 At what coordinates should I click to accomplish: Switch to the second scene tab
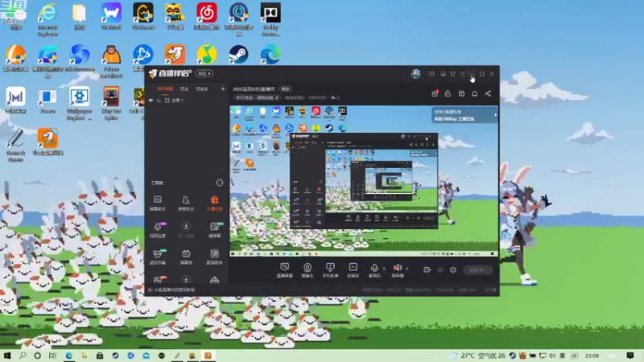[x=184, y=88]
